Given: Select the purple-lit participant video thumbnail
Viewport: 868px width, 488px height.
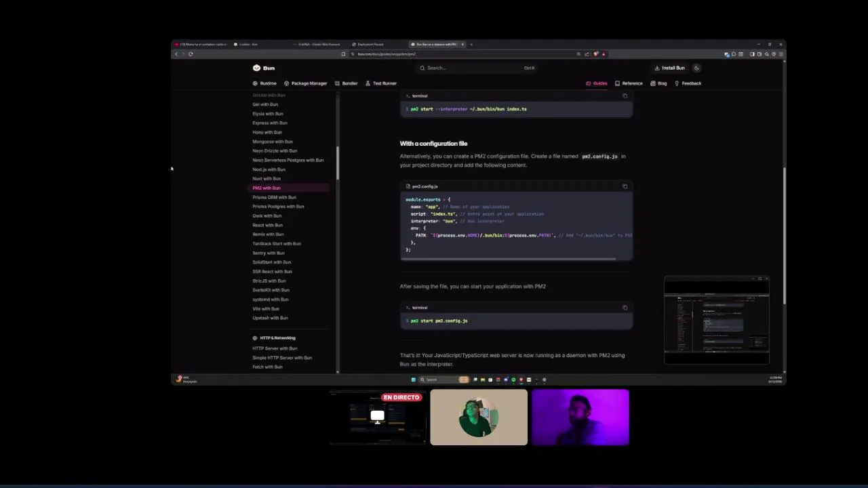Looking at the screenshot, I should pos(580,417).
